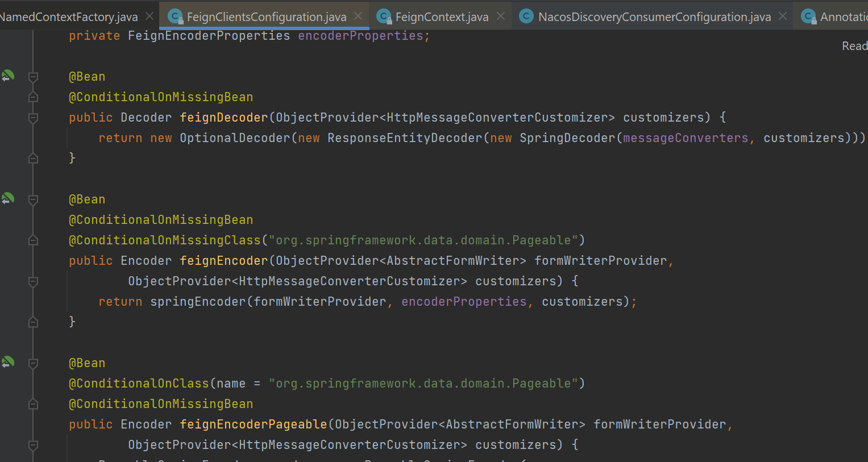Click the Reader mode label at top right
Screen dimensions: 868x462
tap(854, 46)
